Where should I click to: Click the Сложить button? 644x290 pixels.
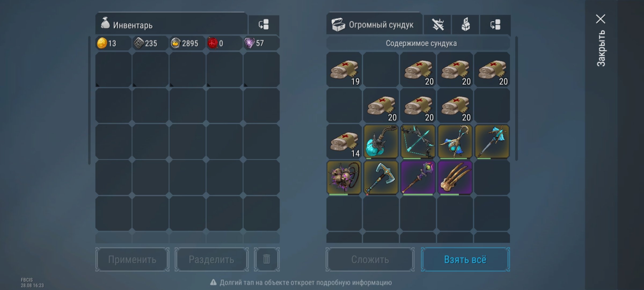[370, 259]
